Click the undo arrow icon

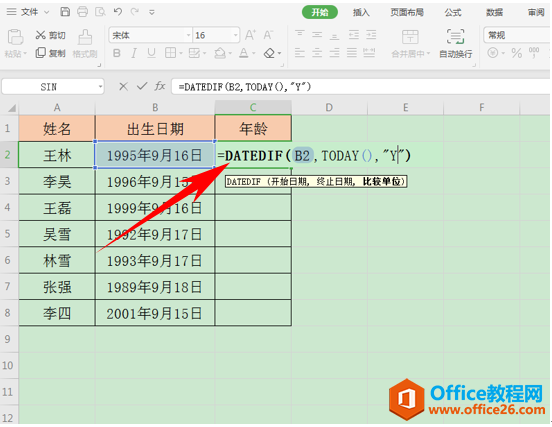click(118, 12)
